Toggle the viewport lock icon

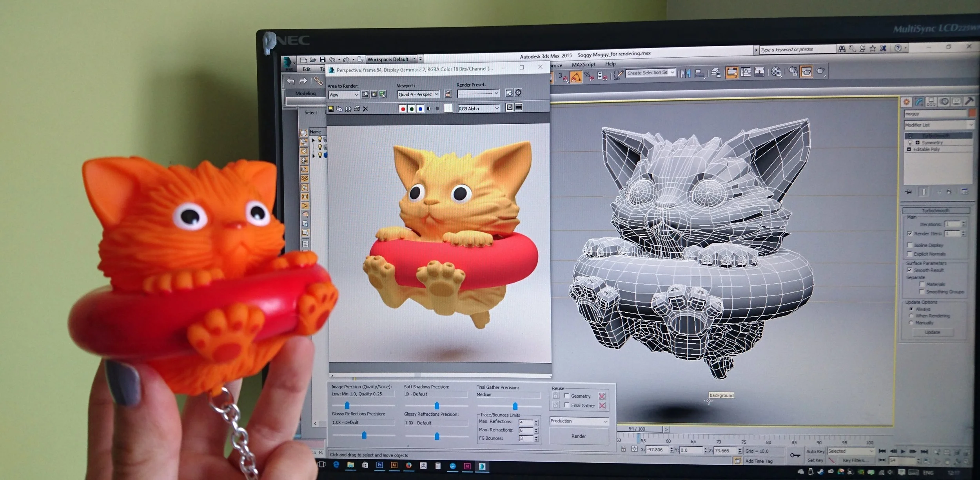click(448, 94)
